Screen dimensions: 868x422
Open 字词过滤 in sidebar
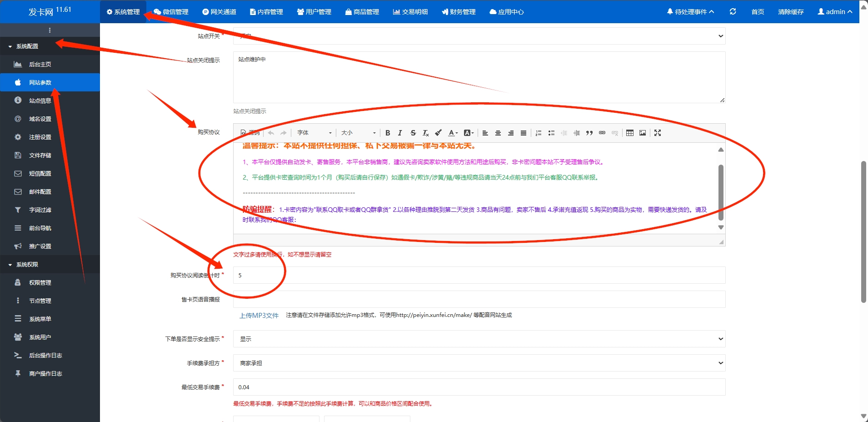[x=50, y=210]
